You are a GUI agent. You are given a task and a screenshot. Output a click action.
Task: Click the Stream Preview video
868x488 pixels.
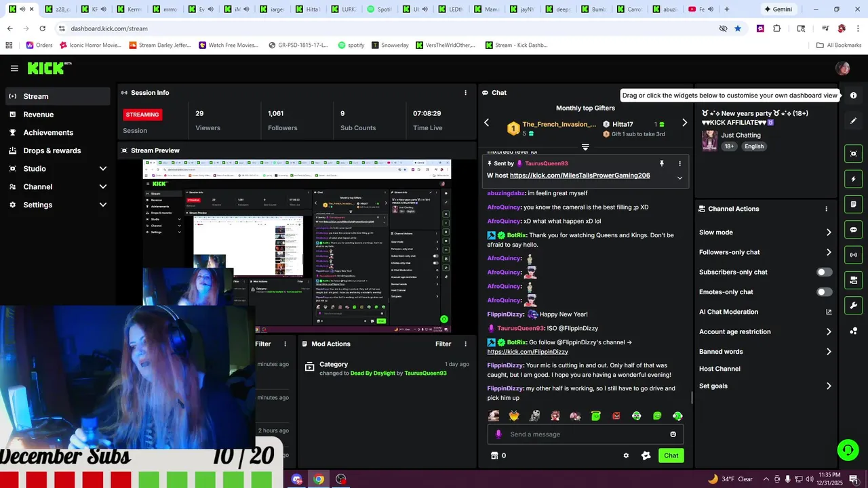pos(297,247)
